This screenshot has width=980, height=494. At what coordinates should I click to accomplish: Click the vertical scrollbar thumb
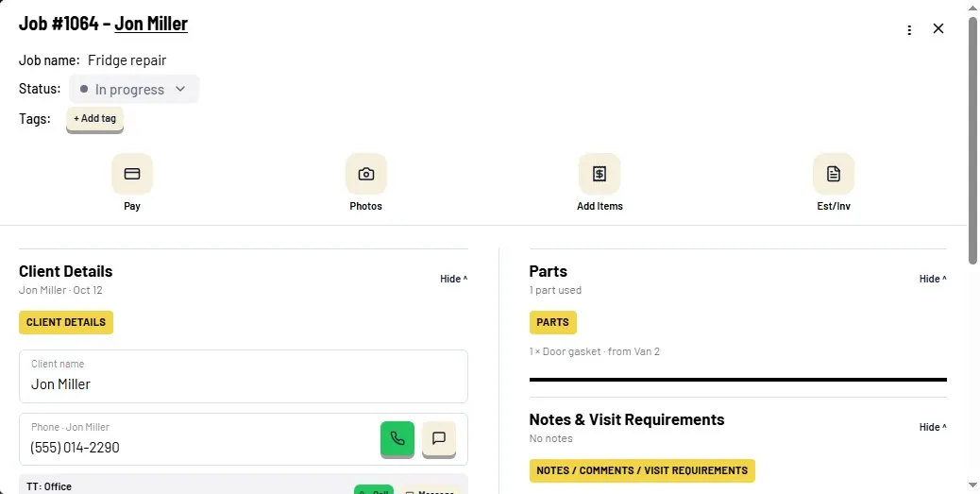(973, 141)
